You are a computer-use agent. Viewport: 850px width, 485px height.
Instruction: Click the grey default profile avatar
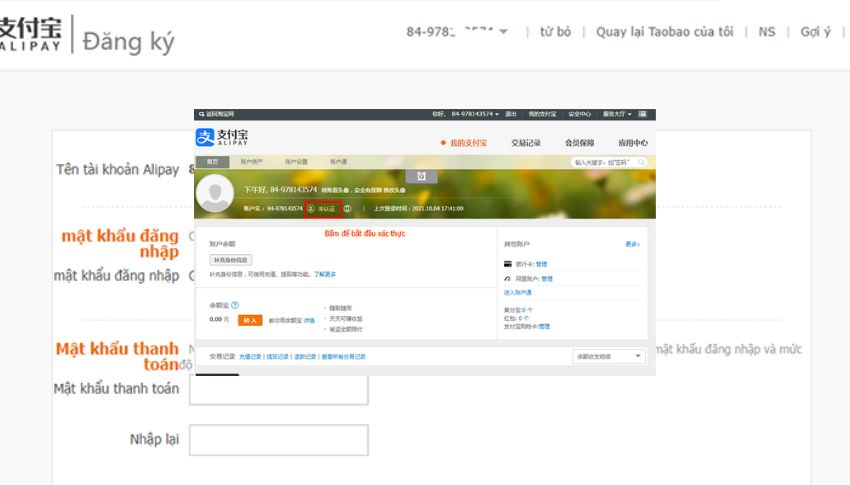pyautogui.click(x=215, y=193)
